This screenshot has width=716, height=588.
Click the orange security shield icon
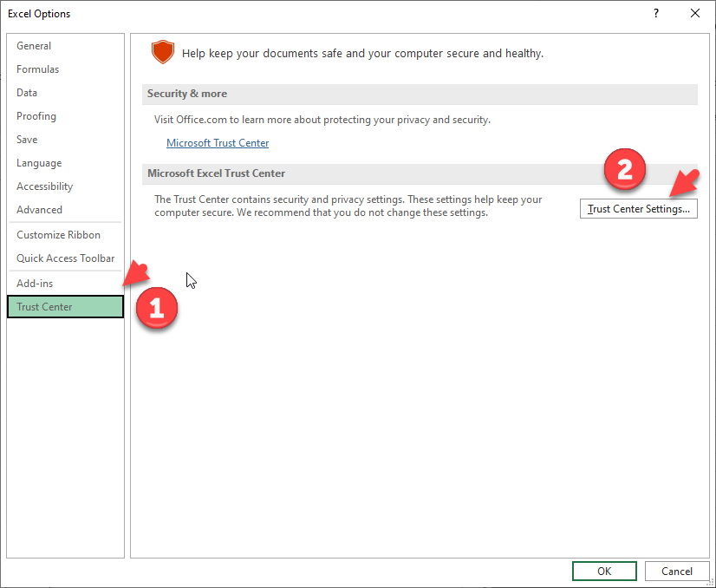coord(163,52)
